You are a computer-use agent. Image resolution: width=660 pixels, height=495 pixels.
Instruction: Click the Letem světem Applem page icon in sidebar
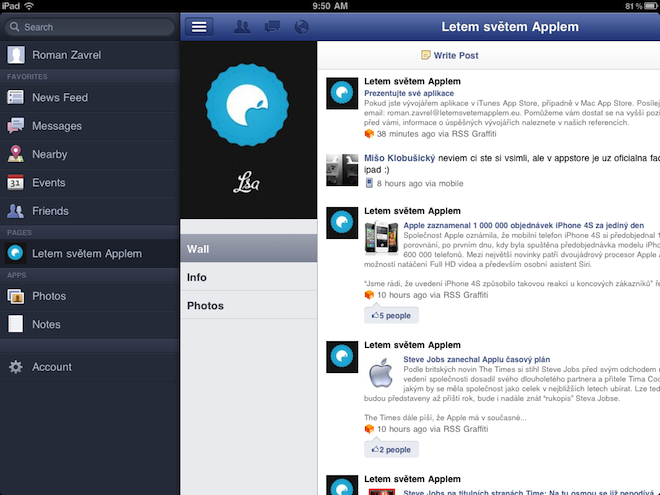coord(16,253)
